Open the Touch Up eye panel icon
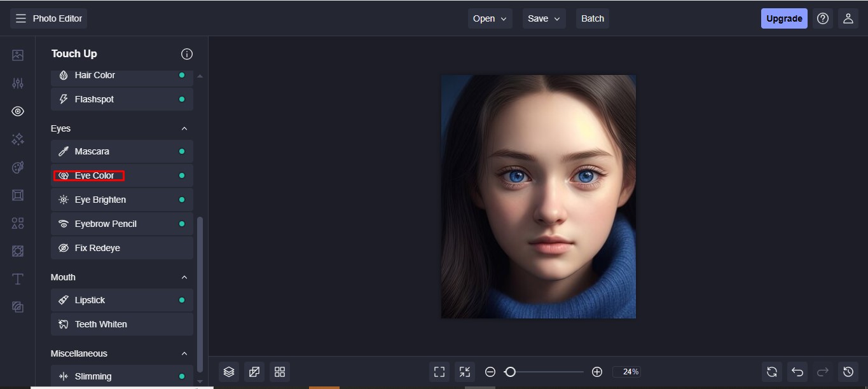Image resolution: width=868 pixels, height=389 pixels. (17, 111)
